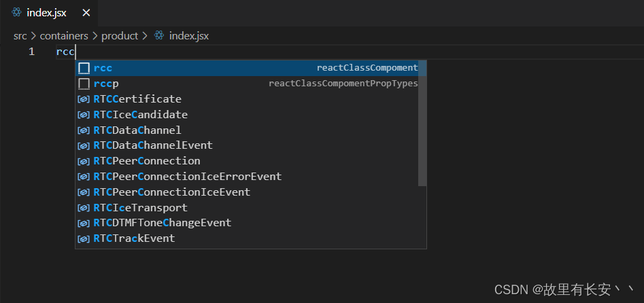Click the React icon on index.jsx tab
Image resolution: width=644 pixels, height=303 pixels.
click(x=16, y=13)
